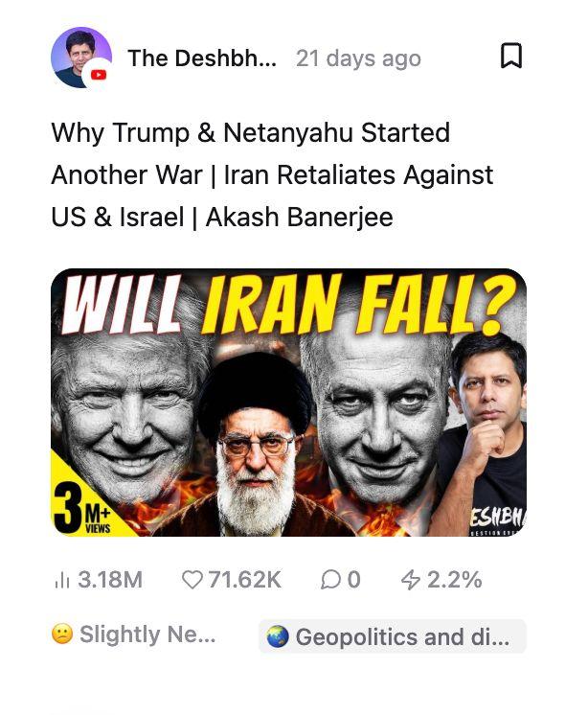
Task: Select the "Geopolitics and di..." topic tag
Action: pyautogui.click(x=393, y=636)
